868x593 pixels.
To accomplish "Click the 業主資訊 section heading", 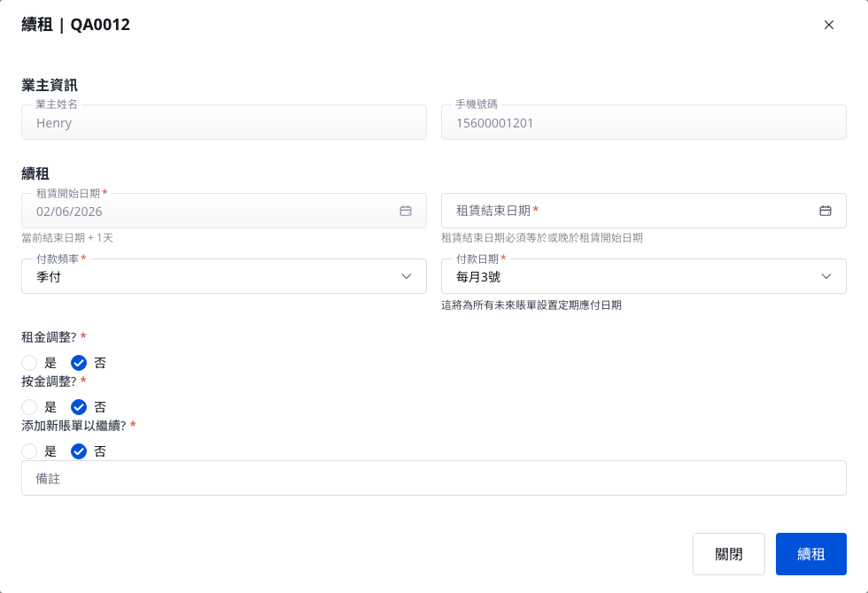I will [50, 85].
